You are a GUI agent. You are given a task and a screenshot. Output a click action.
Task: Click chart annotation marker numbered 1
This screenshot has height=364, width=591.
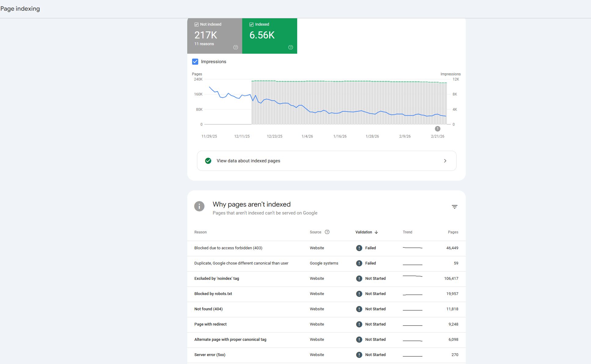pos(437,129)
